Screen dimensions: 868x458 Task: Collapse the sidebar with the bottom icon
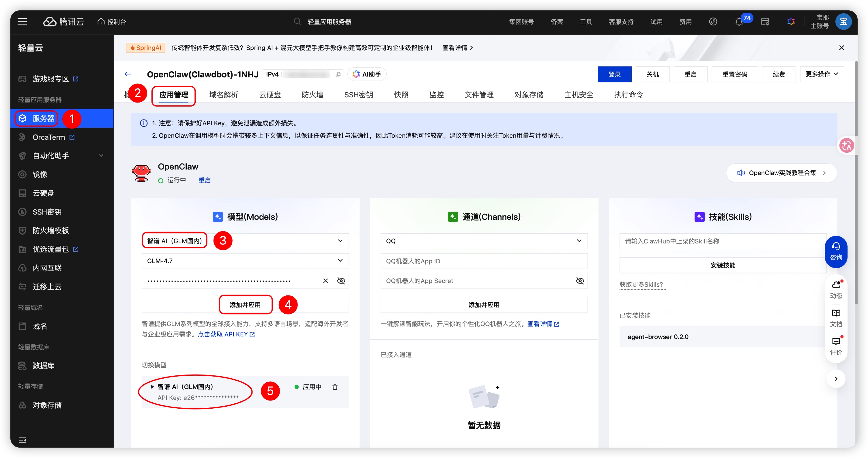tap(22, 440)
